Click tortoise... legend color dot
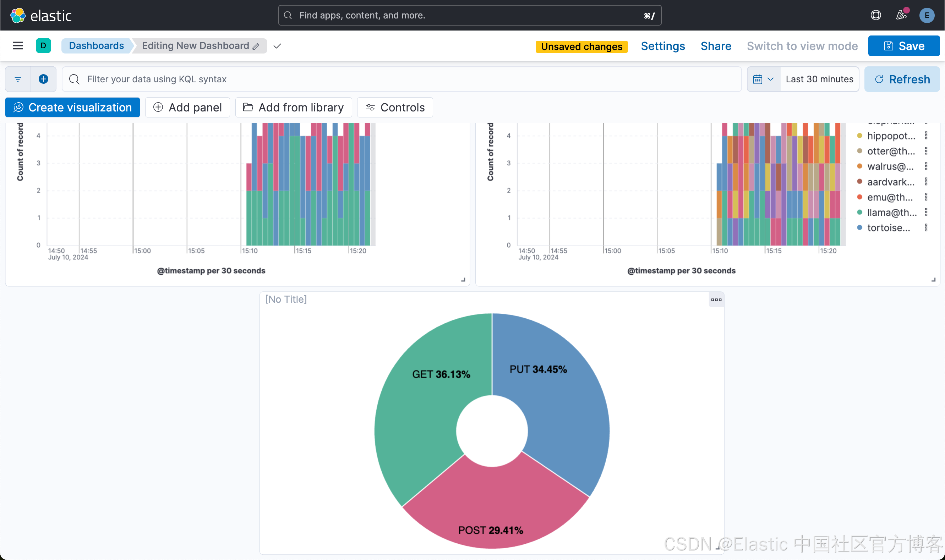This screenshot has height=560, width=945. pos(859,227)
